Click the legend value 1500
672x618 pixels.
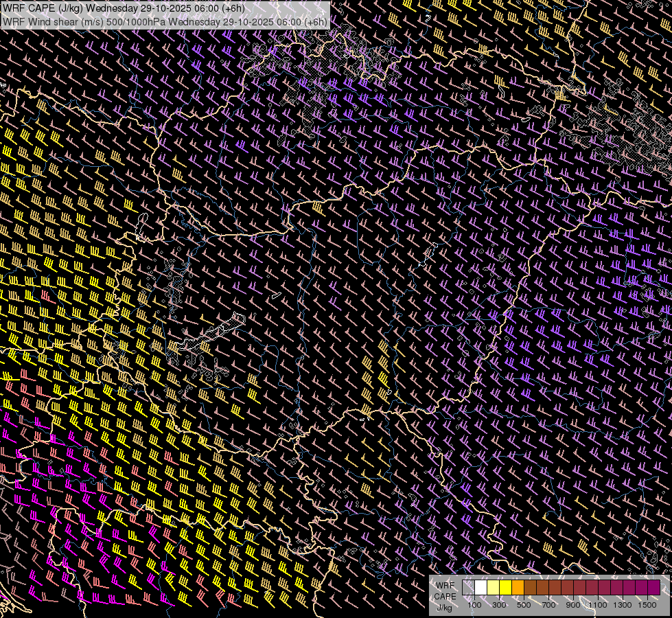(647, 605)
